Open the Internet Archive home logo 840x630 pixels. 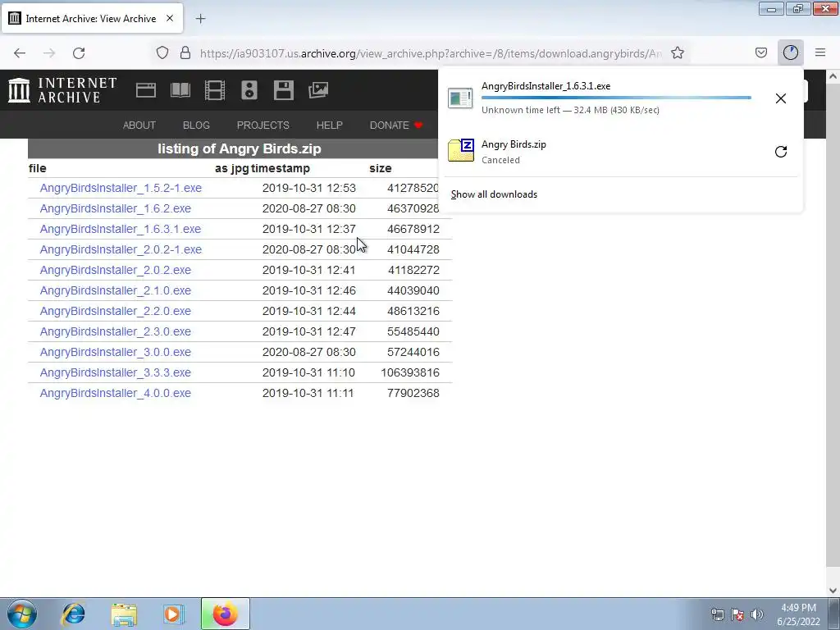pos(62,90)
